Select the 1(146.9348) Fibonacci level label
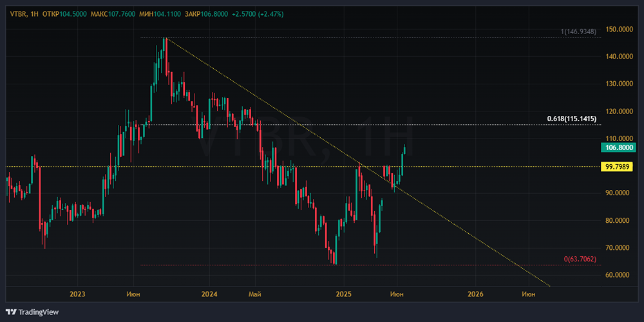The image size is (644, 322). pos(578,32)
